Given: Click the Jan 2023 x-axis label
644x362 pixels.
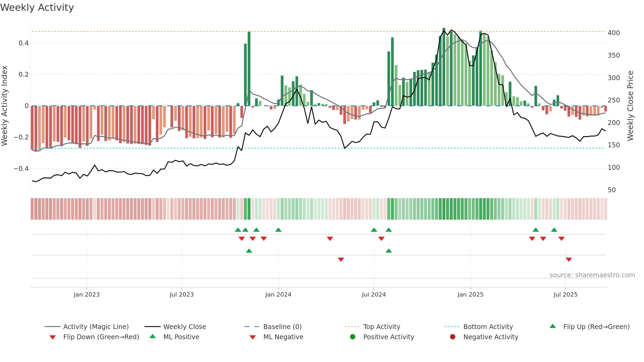Looking at the screenshot, I should point(87,294).
